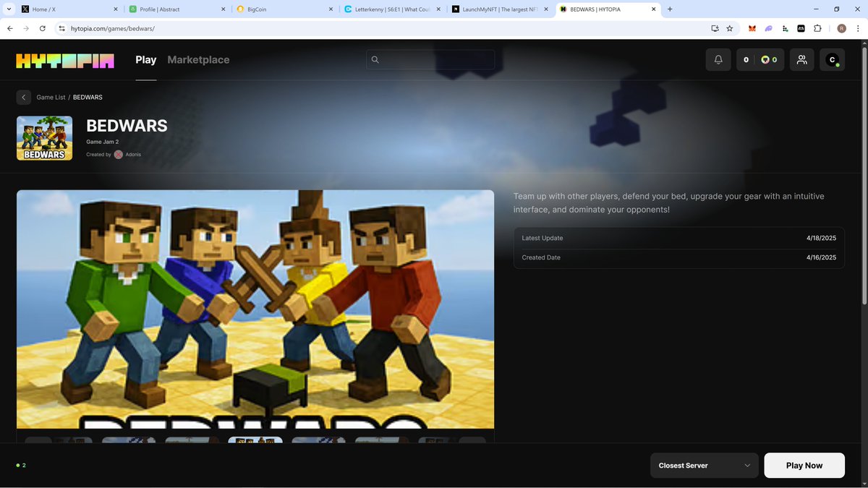Click the BEDWARS breadcrumb text
The image size is (868, 488).
[88, 97]
